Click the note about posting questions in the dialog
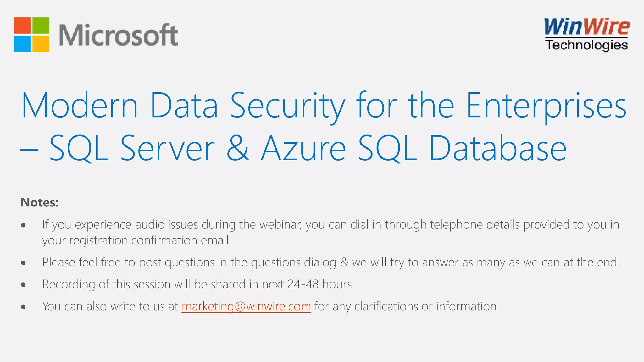The image size is (644, 362). tap(331, 262)
